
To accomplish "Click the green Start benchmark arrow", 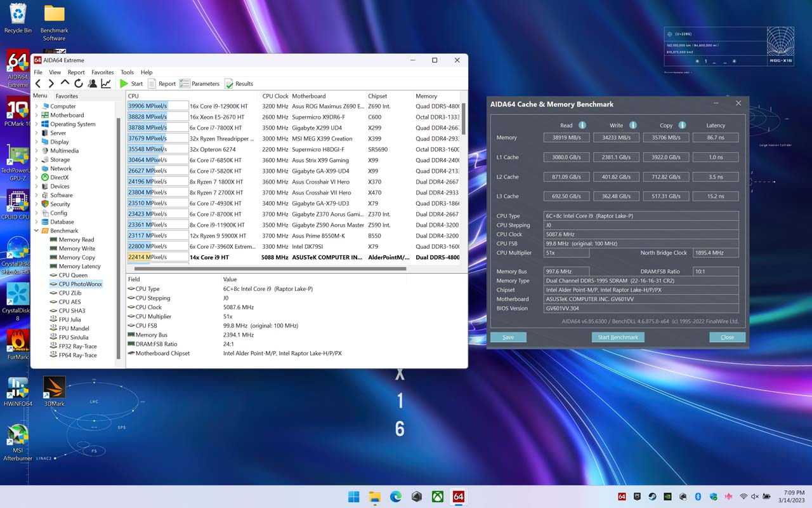I will 124,84.
